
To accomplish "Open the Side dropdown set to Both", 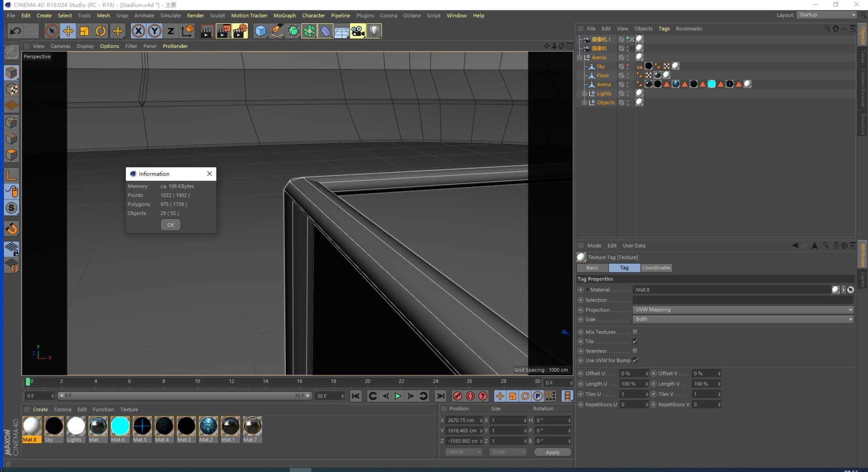I will [x=743, y=319].
